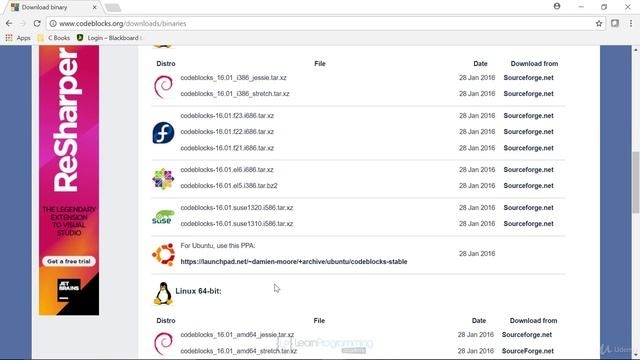Click the JetBrains logo in the ad
640x360 pixels.
pyautogui.click(x=69, y=289)
